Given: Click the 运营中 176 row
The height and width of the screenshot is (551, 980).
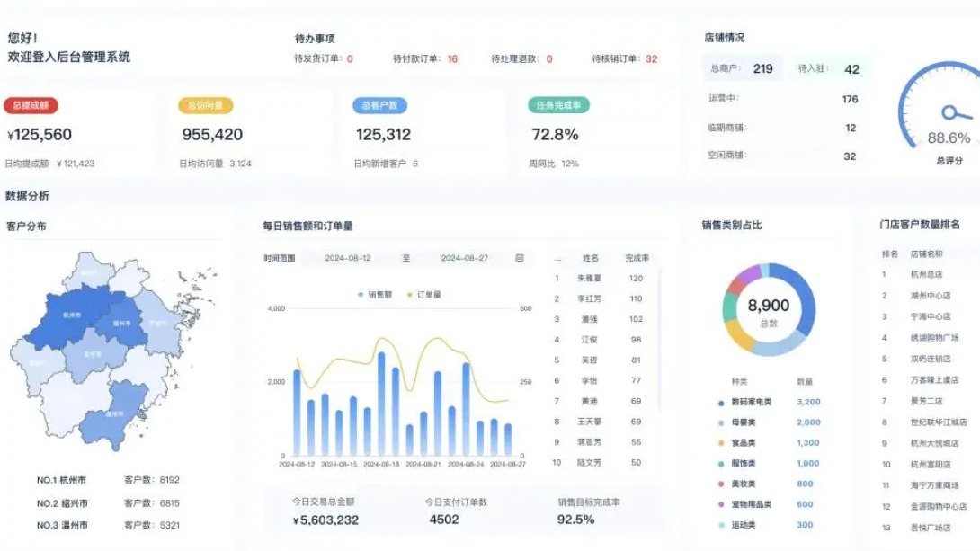Looking at the screenshot, I should point(783,99).
